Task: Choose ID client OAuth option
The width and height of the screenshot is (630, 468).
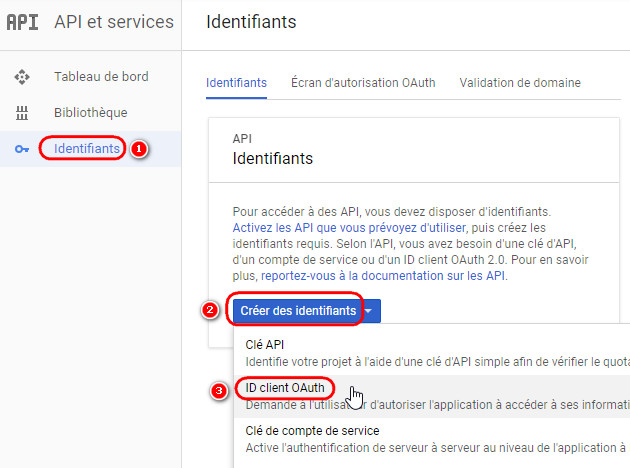Action: tap(285, 388)
